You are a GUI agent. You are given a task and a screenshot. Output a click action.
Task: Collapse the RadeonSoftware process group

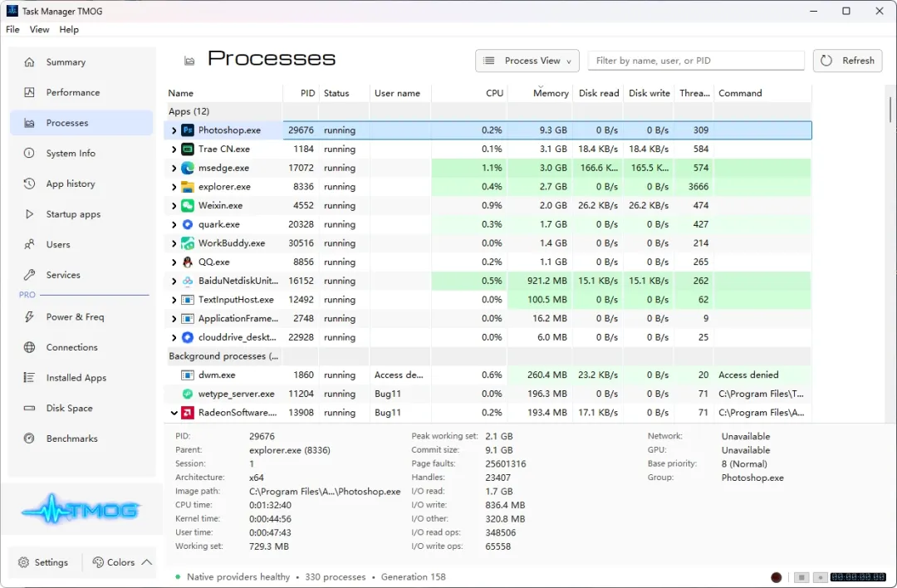[x=174, y=413]
